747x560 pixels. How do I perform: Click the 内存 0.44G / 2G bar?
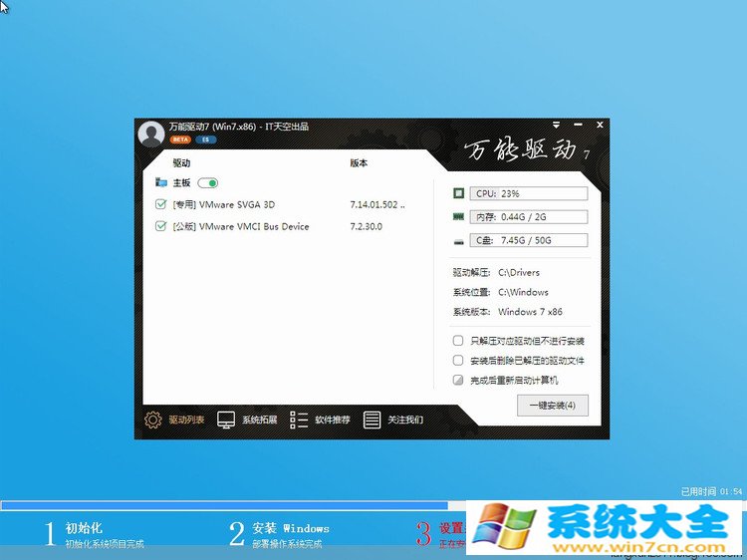click(528, 217)
